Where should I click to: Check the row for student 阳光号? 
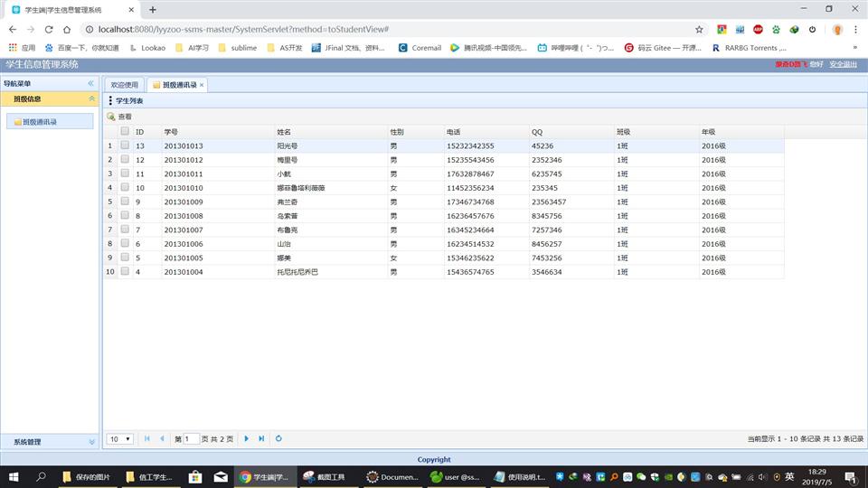coord(125,145)
